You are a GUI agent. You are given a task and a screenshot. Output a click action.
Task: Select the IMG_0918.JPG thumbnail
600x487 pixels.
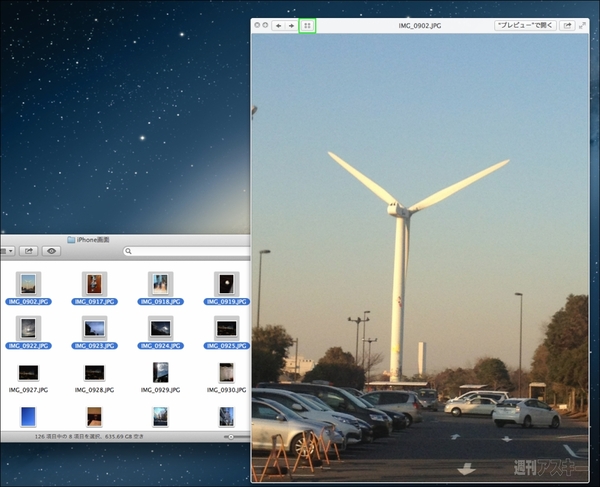point(160,283)
